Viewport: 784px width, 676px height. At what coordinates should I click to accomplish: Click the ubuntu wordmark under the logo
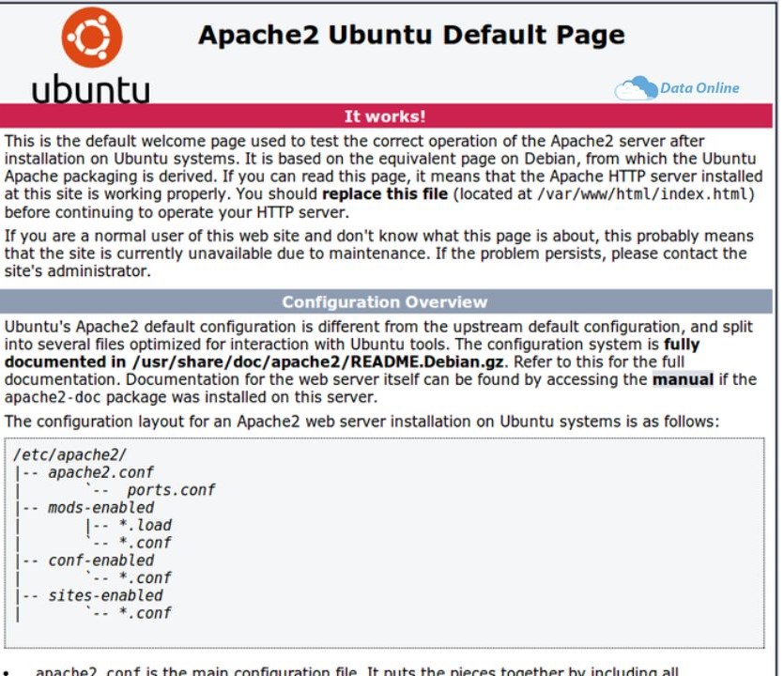(x=90, y=89)
